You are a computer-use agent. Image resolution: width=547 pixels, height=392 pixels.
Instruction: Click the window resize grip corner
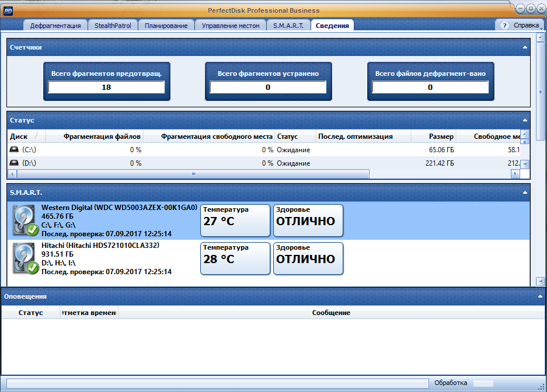tap(541, 387)
